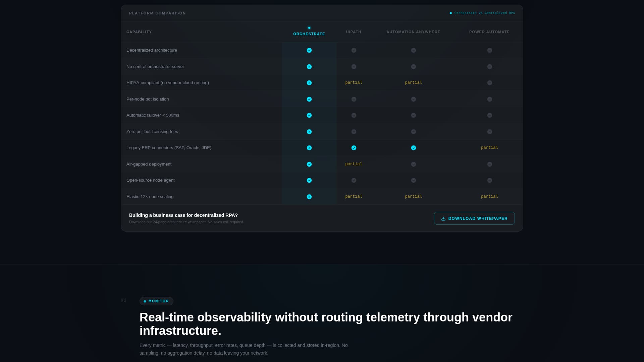Click the Monitor section badge
Screen dimensions: 644x362
(x=156, y=301)
